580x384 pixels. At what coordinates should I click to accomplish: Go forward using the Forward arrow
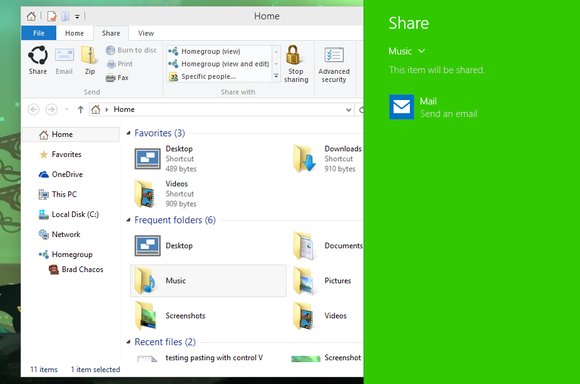tap(51, 110)
